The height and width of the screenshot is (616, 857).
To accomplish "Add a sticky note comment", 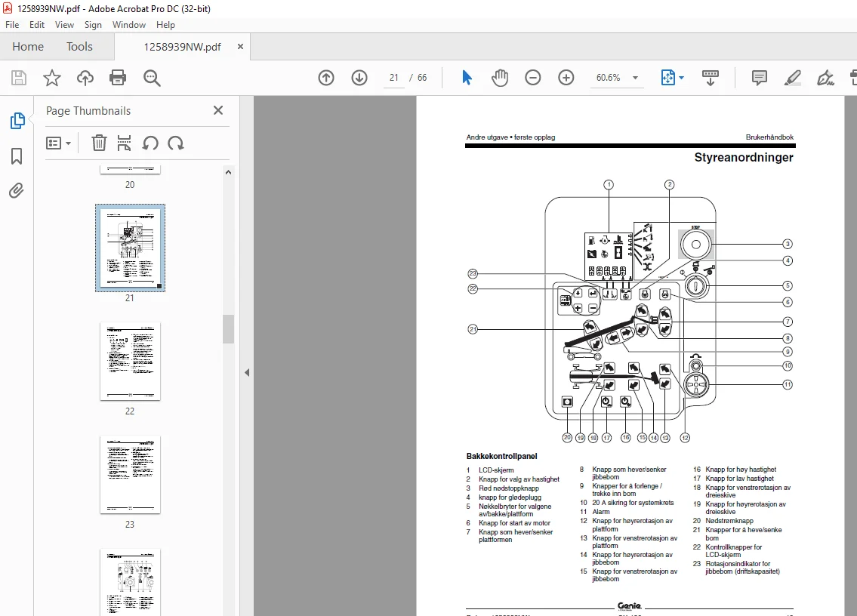I will [759, 78].
